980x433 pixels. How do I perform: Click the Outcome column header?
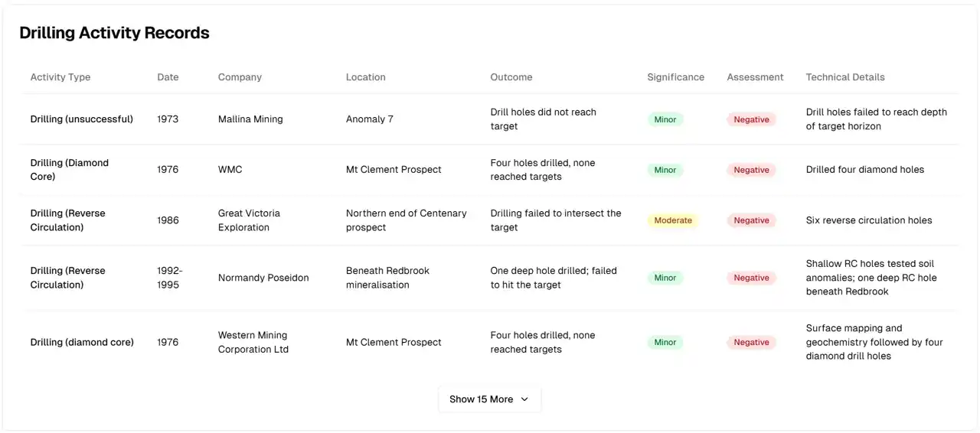tap(511, 77)
